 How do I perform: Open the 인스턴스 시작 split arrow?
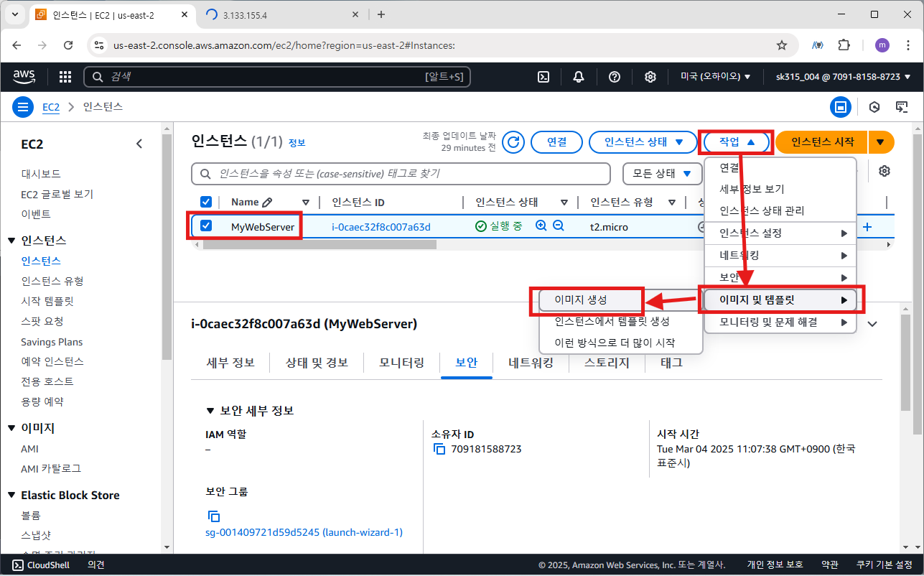pyautogui.click(x=881, y=142)
